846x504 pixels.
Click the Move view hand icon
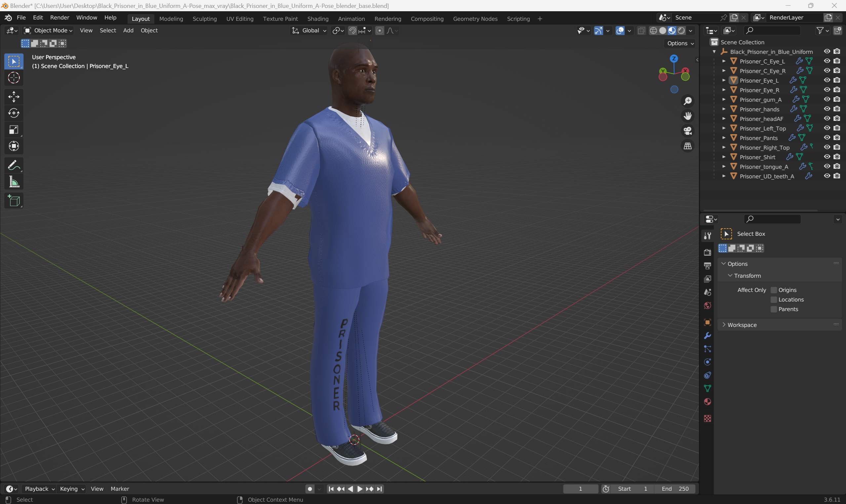688,116
